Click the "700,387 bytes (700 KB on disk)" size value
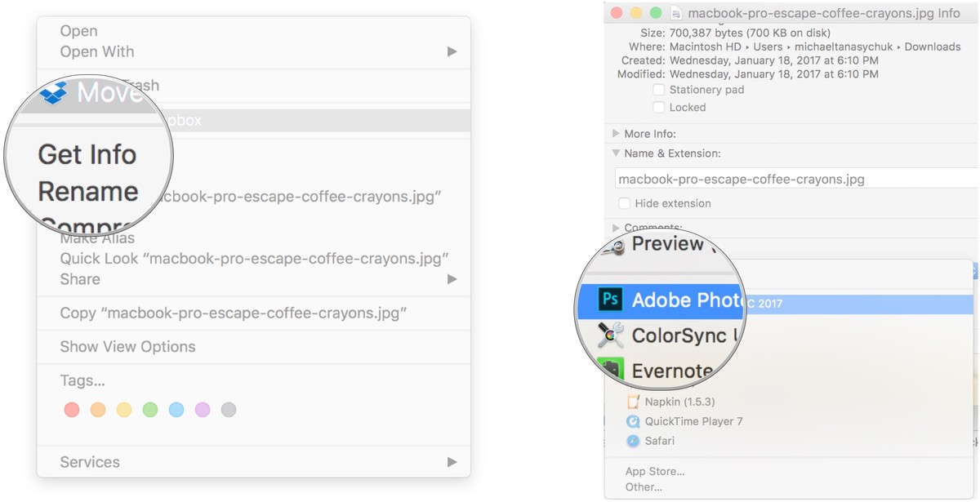980x502 pixels. (x=750, y=33)
